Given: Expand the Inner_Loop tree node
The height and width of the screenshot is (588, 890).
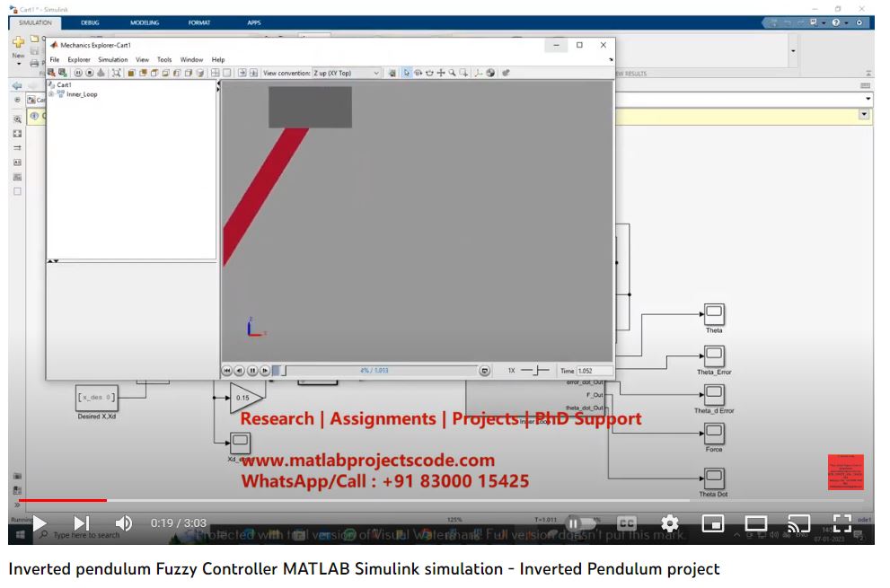Looking at the screenshot, I should click(x=51, y=94).
